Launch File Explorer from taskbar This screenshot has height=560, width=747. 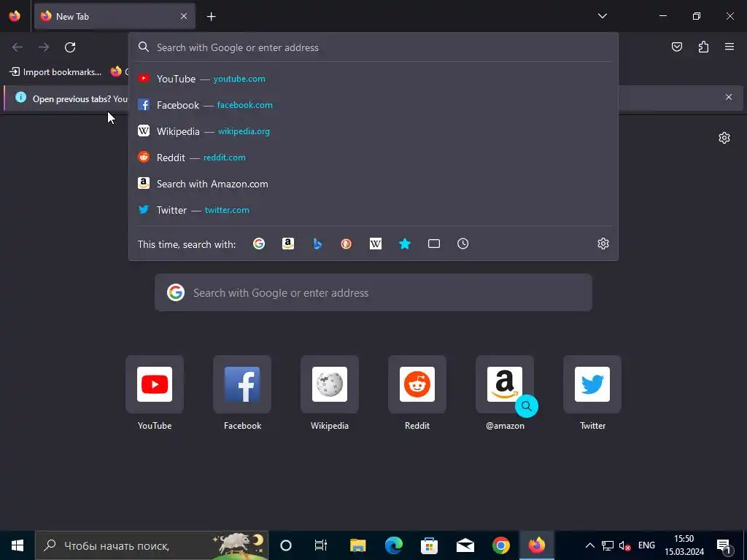(357, 545)
